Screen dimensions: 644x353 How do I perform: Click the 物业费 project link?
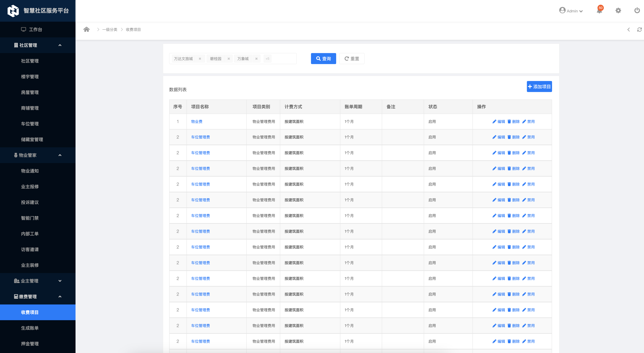pos(197,122)
